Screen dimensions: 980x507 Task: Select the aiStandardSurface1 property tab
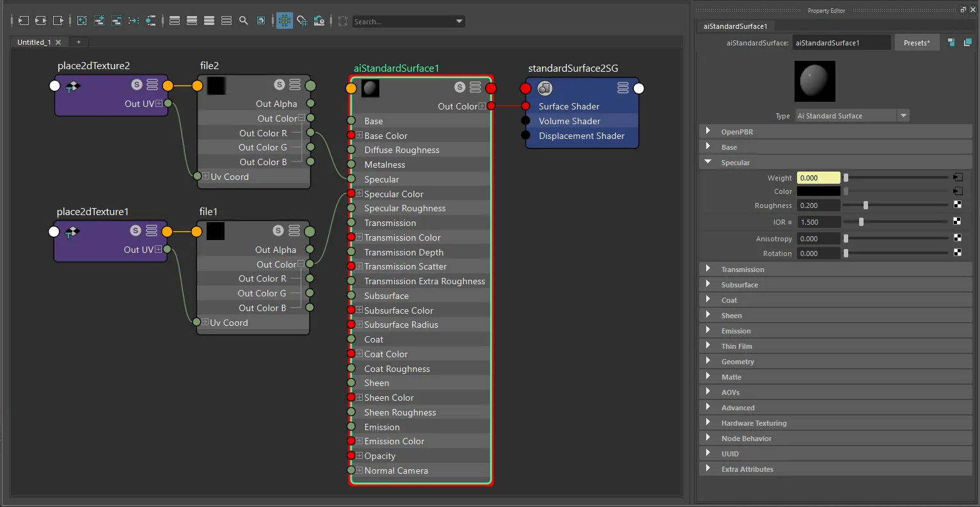pyautogui.click(x=735, y=26)
